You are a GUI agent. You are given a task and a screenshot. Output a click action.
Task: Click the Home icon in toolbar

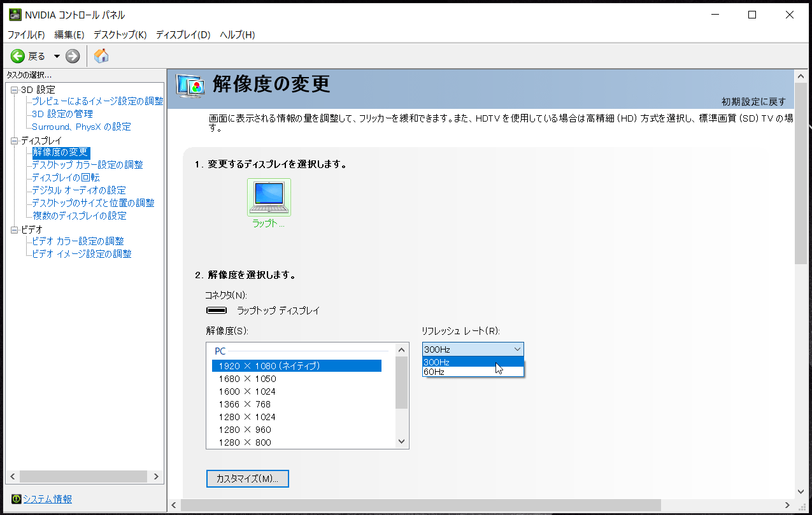101,56
